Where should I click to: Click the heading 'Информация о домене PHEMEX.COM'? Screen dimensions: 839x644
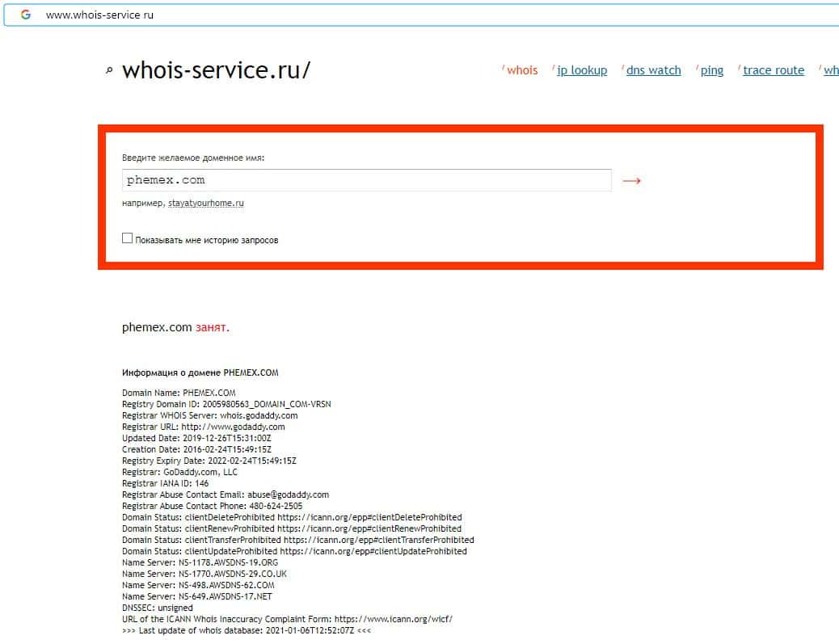(x=200, y=373)
